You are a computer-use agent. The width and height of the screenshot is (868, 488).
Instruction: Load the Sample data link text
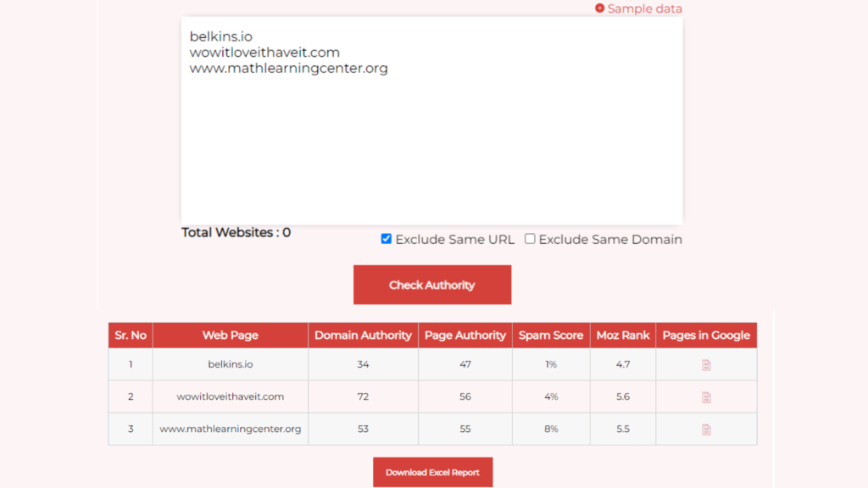(x=644, y=8)
